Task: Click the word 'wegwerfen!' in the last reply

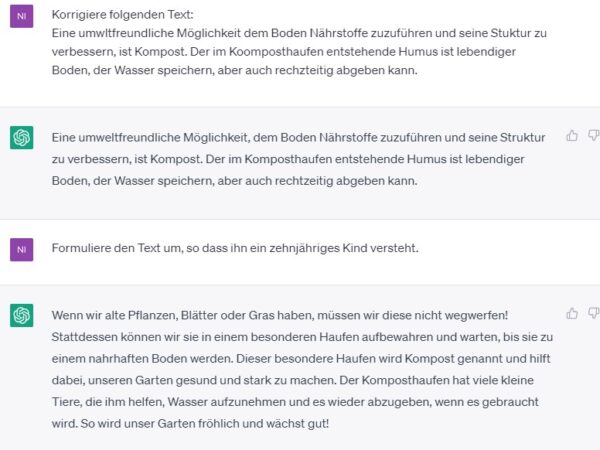Action: 473,315
